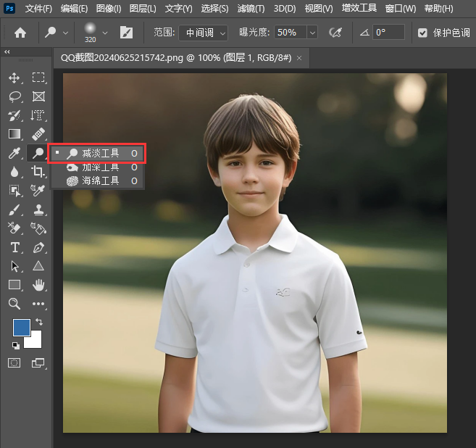Select the Vertical Type Mask tool
Image resolution: width=476 pixels, height=448 pixels.
(38, 115)
